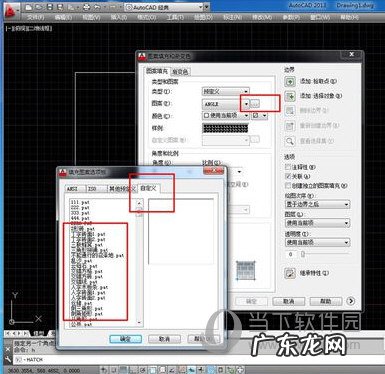
Task: Open the AutoCAD application menu logo
Action: (x=11, y=10)
